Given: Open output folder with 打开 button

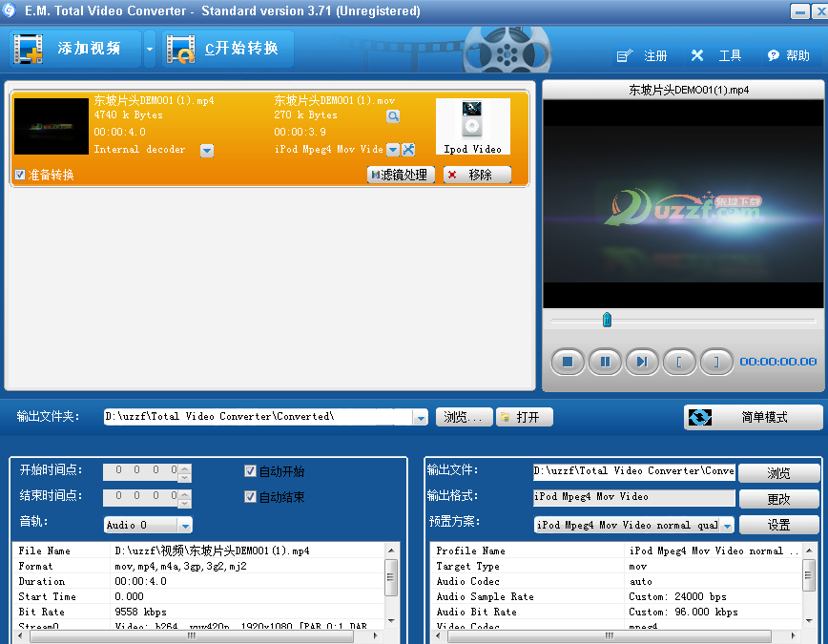Looking at the screenshot, I should (x=525, y=417).
